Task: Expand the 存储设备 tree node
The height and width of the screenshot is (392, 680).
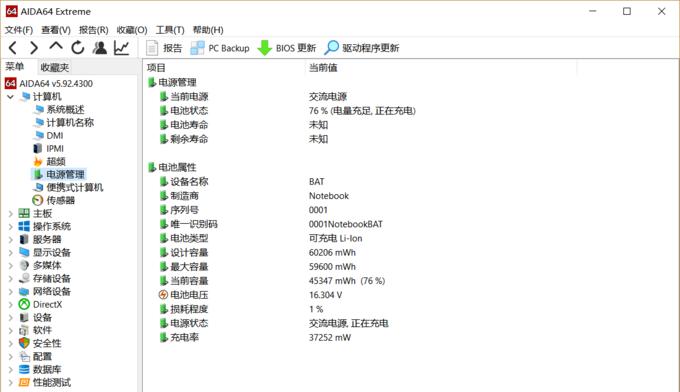Action: click(x=10, y=278)
